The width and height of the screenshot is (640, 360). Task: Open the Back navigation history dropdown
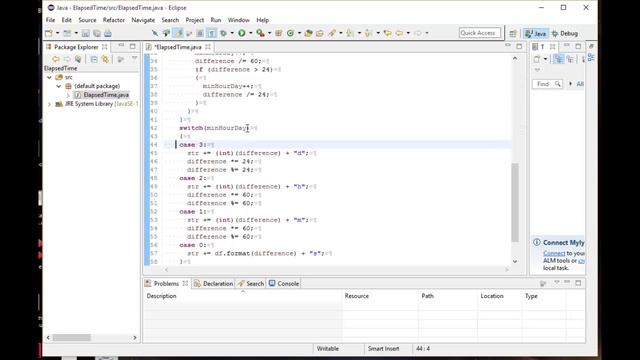tap(408, 33)
